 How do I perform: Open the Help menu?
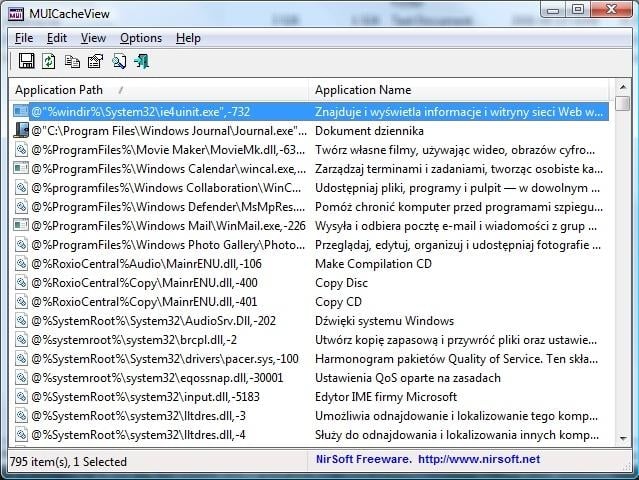188,38
